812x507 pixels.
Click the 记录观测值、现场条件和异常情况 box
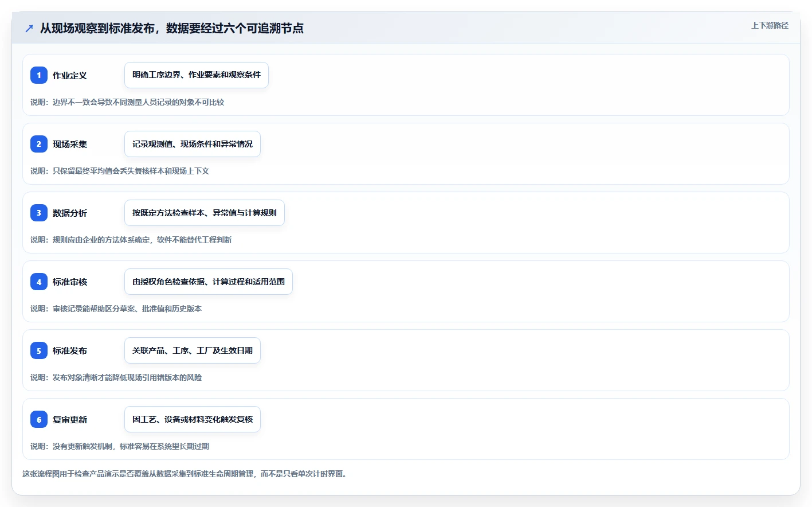pyautogui.click(x=193, y=144)
